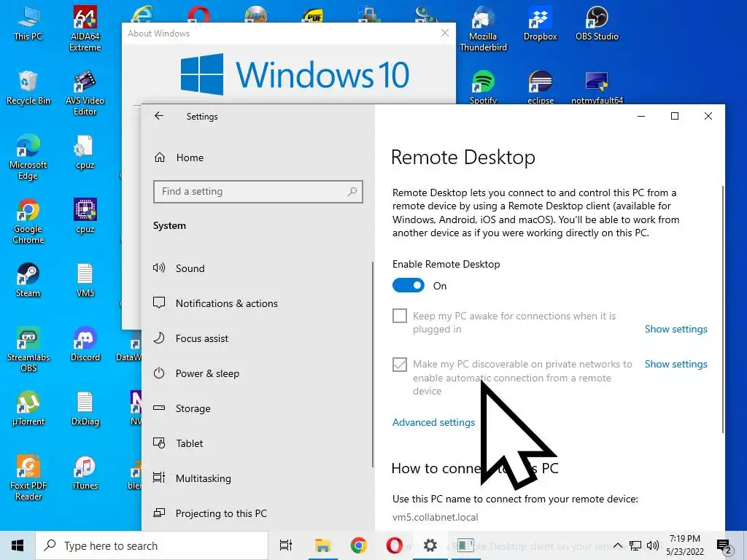747x560 pixels.
Task: Launch Foxit PDF Reader shortcut
Action: coord(28,478)
